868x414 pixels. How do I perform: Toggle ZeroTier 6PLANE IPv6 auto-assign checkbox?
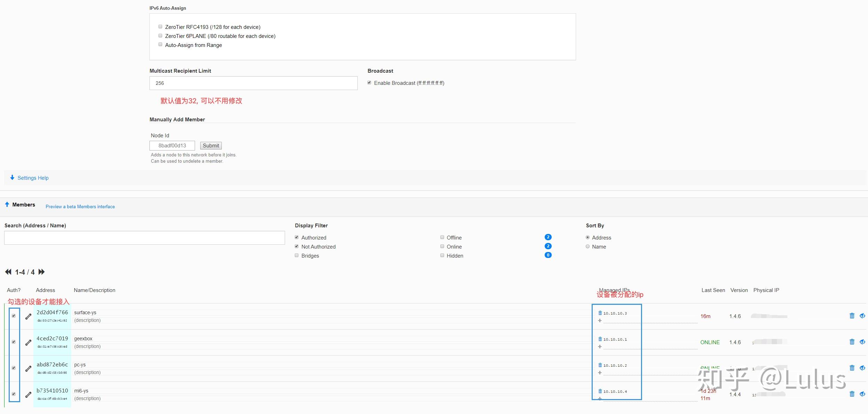tap(160, 35)
